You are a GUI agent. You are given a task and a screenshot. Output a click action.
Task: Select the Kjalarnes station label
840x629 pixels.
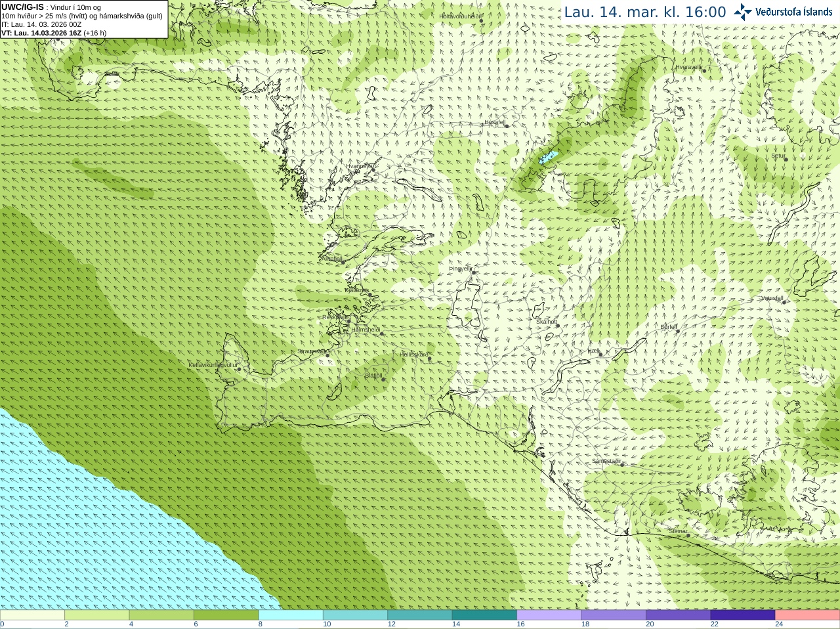pyautogui.click(x=356, y=290)
